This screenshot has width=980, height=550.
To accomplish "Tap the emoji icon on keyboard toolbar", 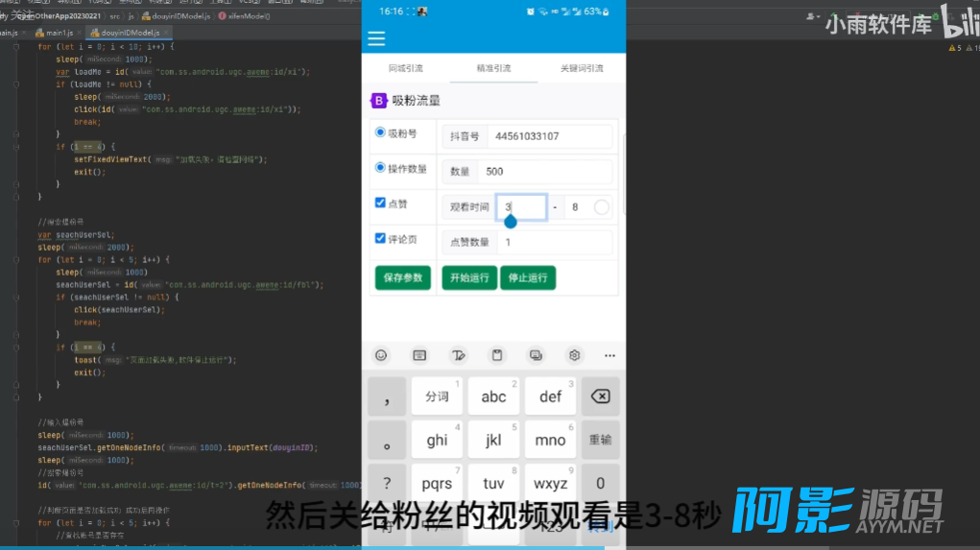I will click(x=381, y=355).
